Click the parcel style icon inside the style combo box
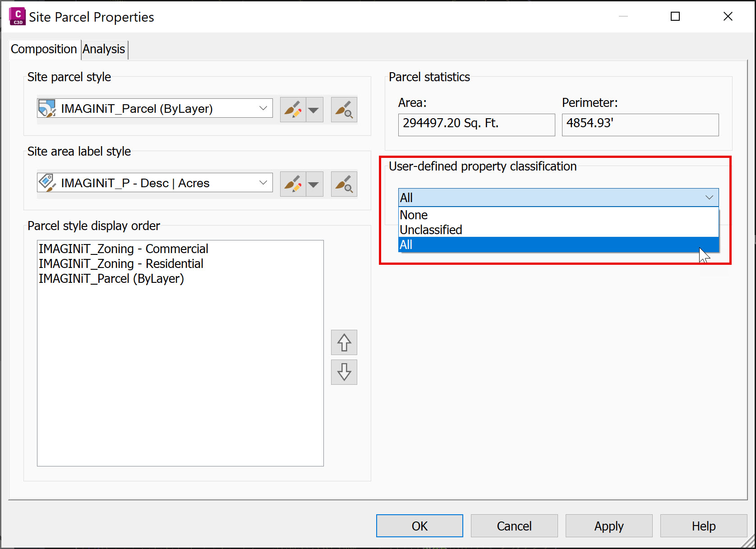The image size is (756, 549). coord(47,108)
